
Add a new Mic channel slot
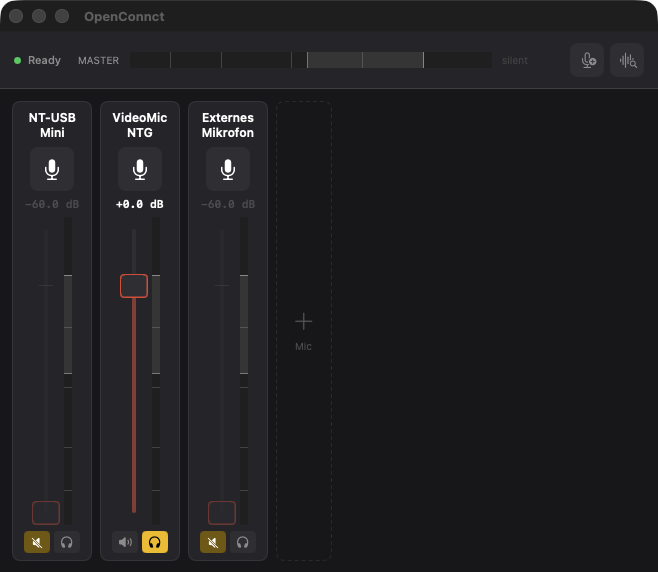[304, 331]
